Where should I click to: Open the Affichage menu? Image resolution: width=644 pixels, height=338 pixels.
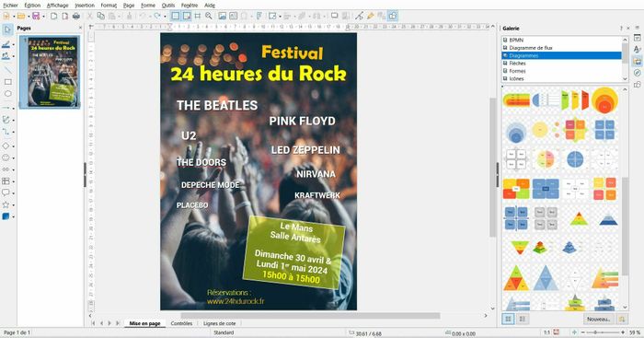[57, 6]
